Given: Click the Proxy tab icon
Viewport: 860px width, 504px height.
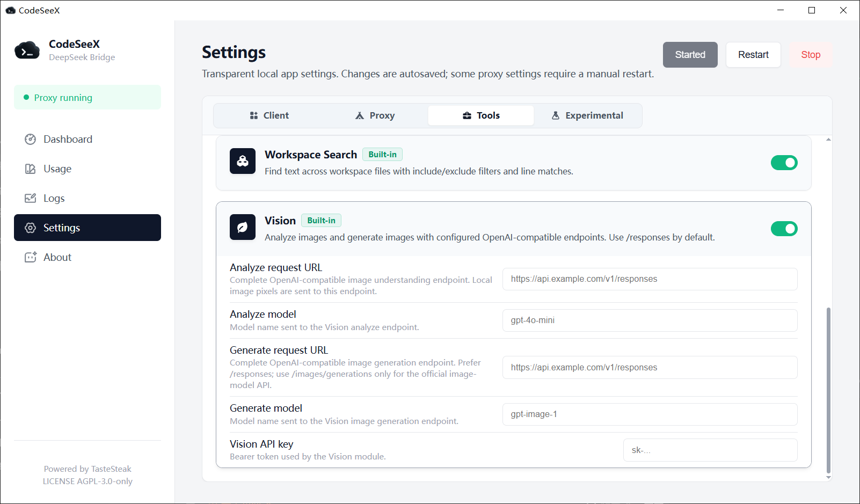Looking at the screenshot, I should click(360, 115).
